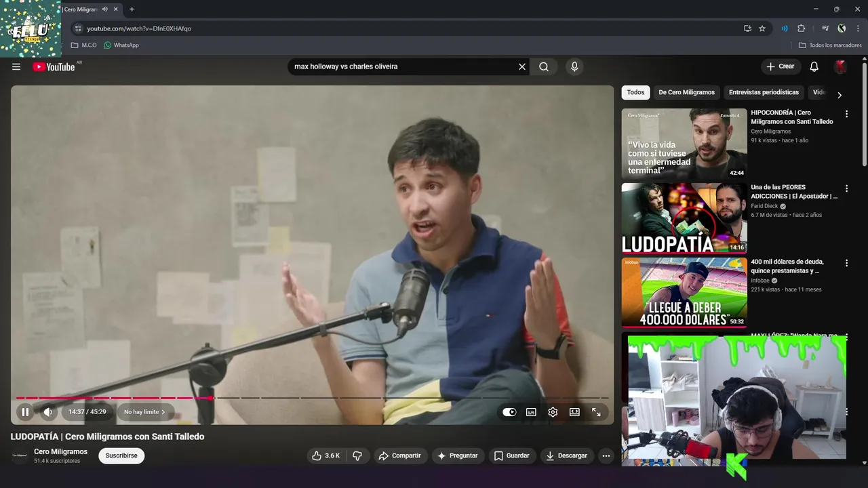Screen dimensions: 868x488
Task: Click the Farid Dieck channel name
Action: 764,206
